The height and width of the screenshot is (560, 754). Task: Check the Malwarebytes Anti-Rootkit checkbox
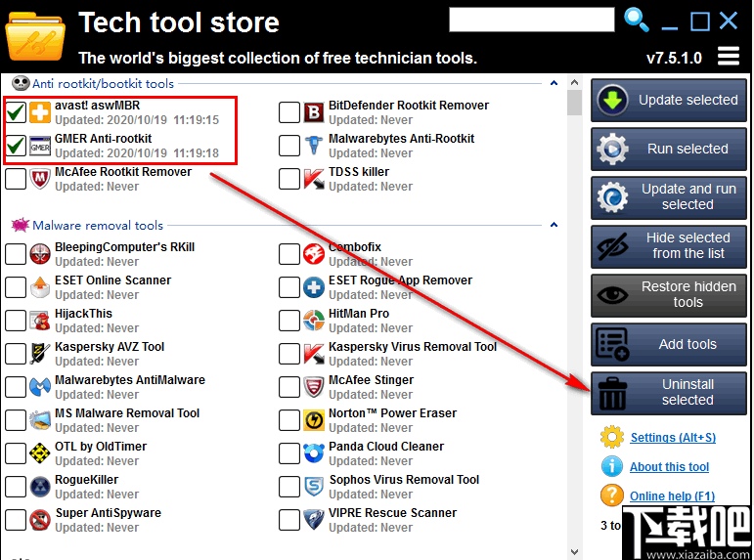click(289, 146)
